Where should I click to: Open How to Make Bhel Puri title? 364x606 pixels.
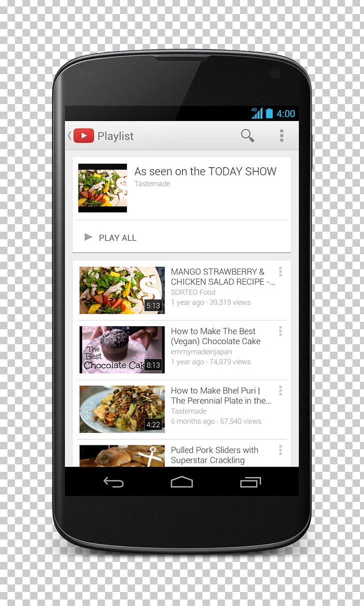tap(221, 395)
